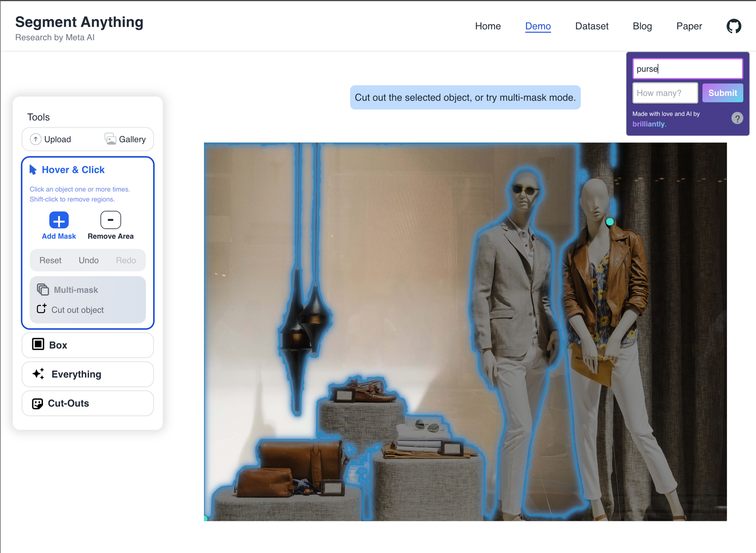Click the help question mark icon
Image resolution: width=756 pixels, height=553 pixels.
(737, 118)
